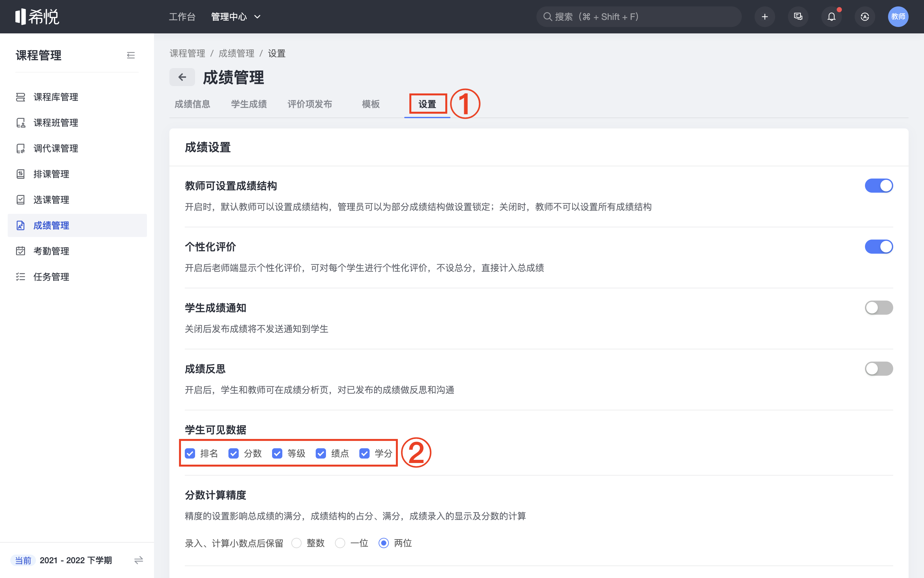Select 两位 decimal radio
Image resolution: width=924 pixels, height=578 pixels.
click(x=384, y=543)
